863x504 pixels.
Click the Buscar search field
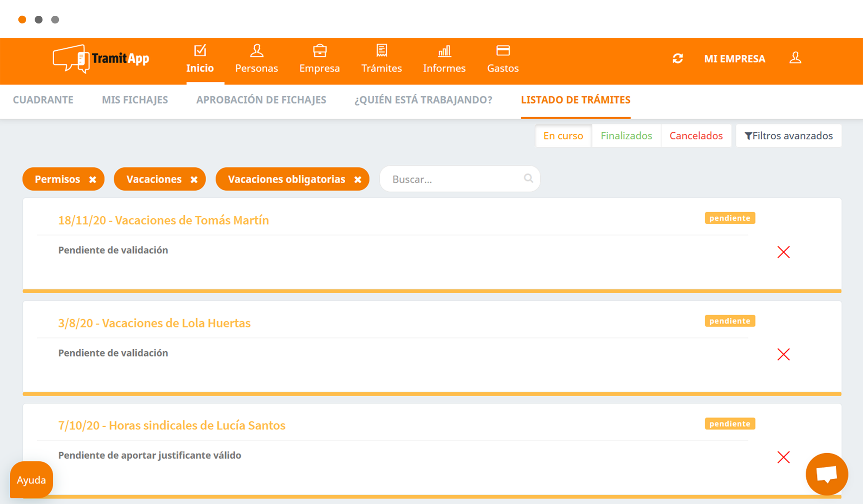(460, 179)
